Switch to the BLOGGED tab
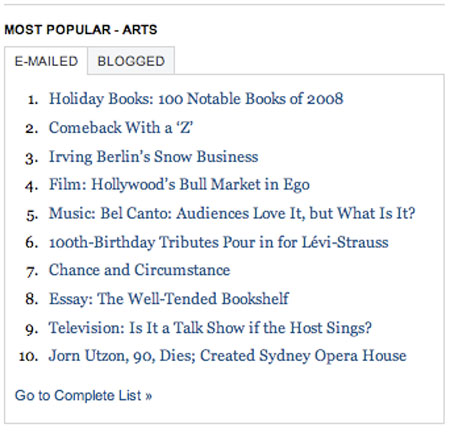The image size is (450, 432). tap(131, 61)
